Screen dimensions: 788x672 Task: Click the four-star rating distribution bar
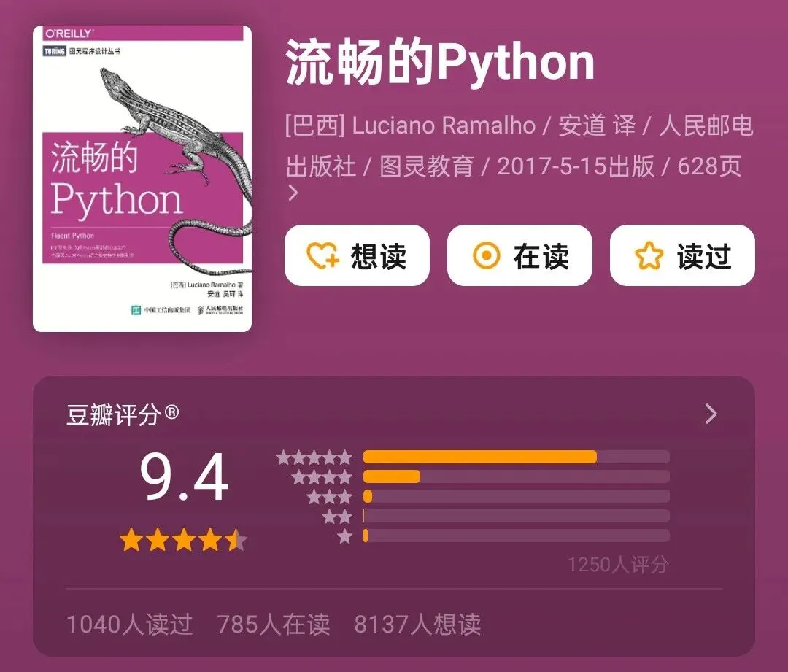tap(516, 476)
